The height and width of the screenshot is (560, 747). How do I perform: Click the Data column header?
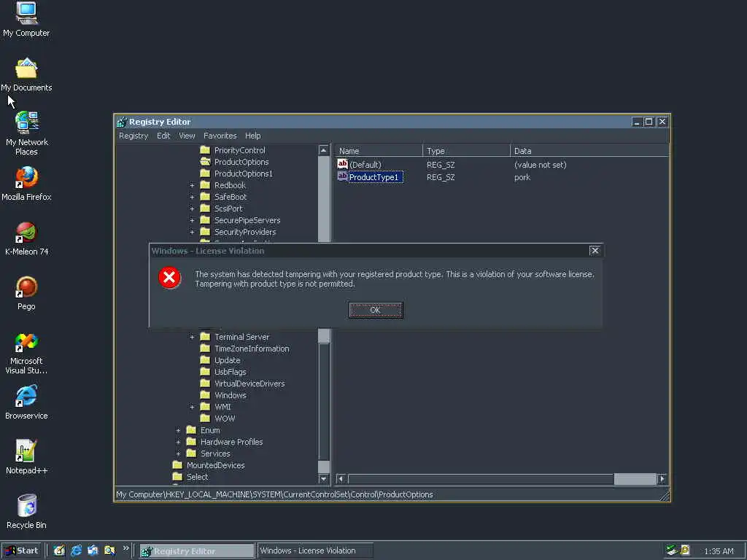(x=589, y=151)
